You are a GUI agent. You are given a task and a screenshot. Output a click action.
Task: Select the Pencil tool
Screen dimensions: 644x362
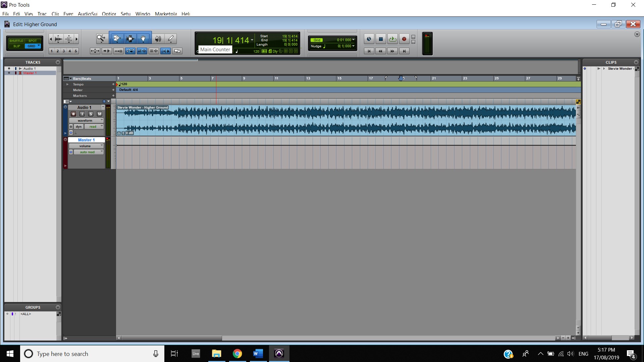[171, 39]
